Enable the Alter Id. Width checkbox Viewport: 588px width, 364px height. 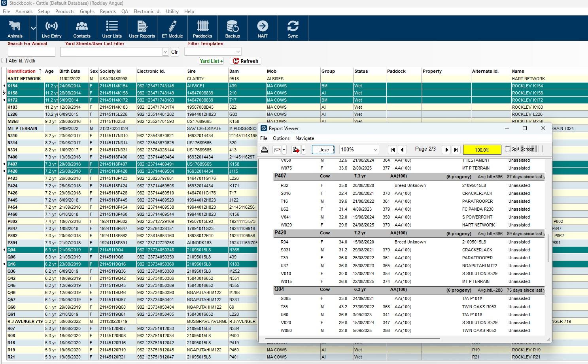4,60
